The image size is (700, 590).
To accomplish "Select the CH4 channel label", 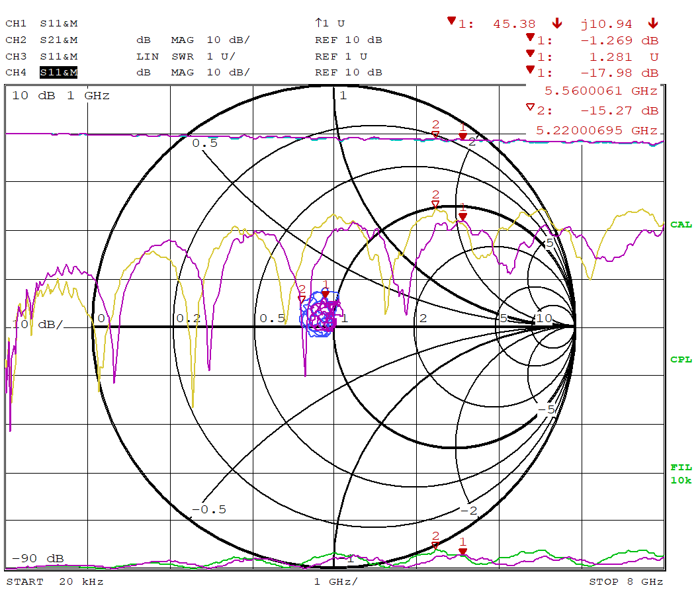I will click(x=16, y=72).
